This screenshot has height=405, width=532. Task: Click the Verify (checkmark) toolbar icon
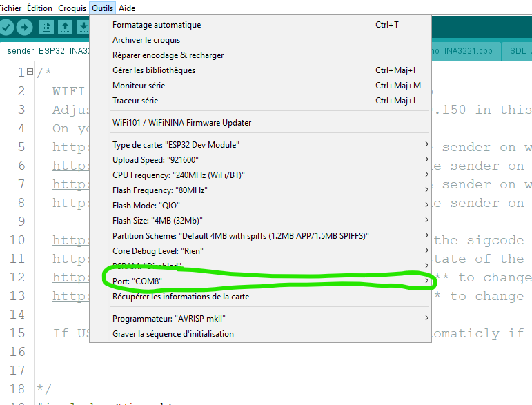pos(6,28)
